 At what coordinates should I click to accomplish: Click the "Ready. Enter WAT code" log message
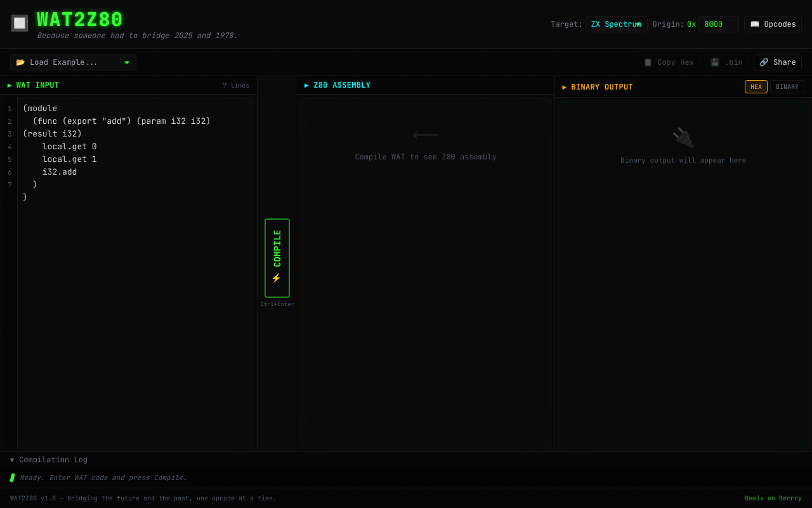click(x=103, y=478)
